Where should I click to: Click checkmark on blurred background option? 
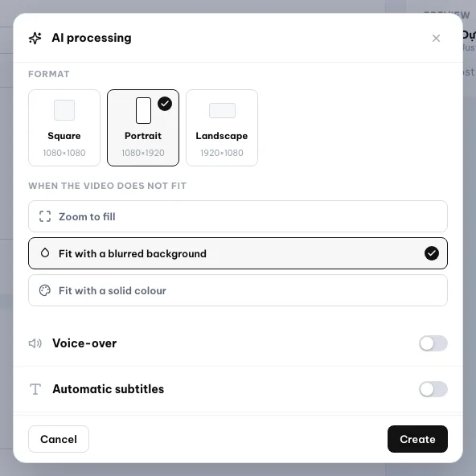(x=431, y=253)
